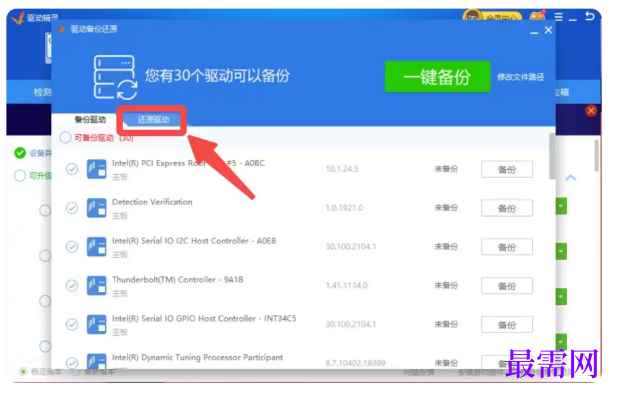Click Intel(R) Dynamic Tuning Processor Participant name
The width and height of the screenshot is (617, 395).
[x=198, y=357]
